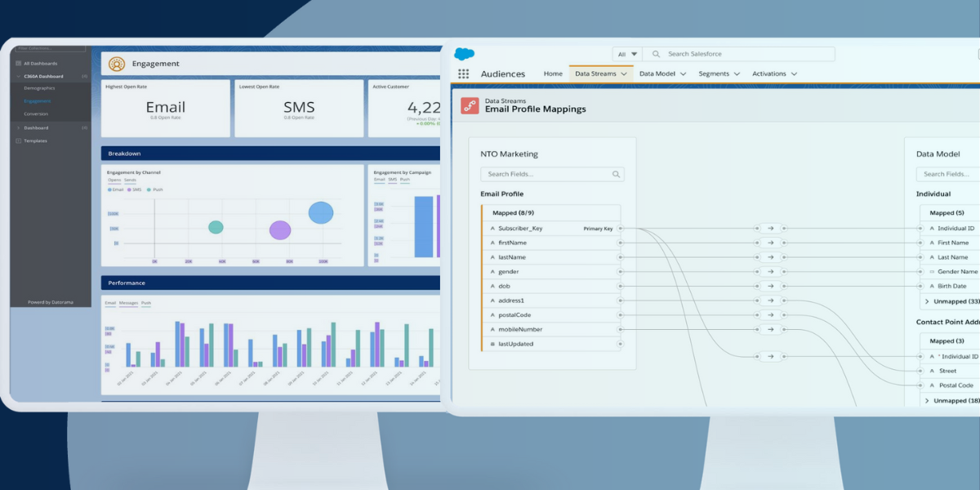Click the All Dashboards sidebar icon
Viewport: 980px width, 490px height.
18,63
